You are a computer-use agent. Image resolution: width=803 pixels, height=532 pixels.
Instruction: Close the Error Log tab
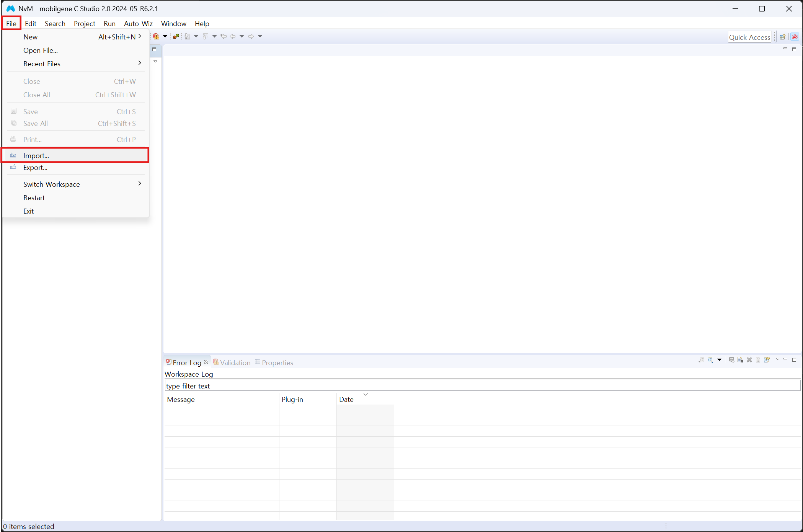[206, 362]
